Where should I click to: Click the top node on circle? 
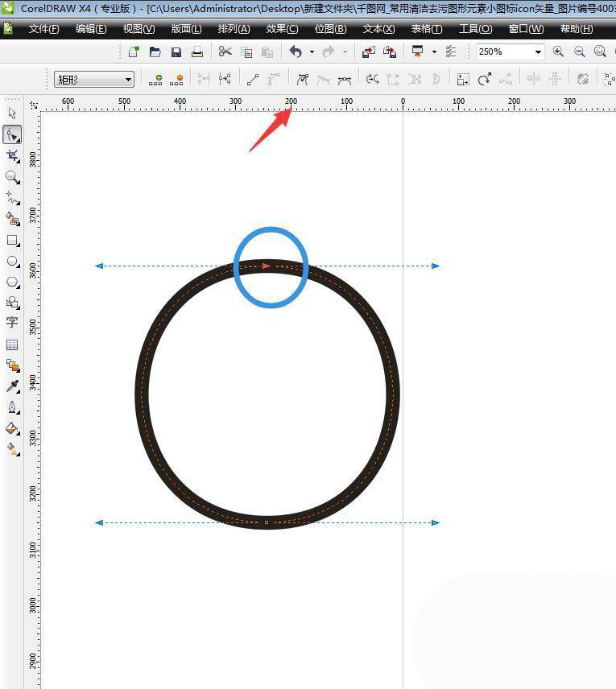(266, 266)
